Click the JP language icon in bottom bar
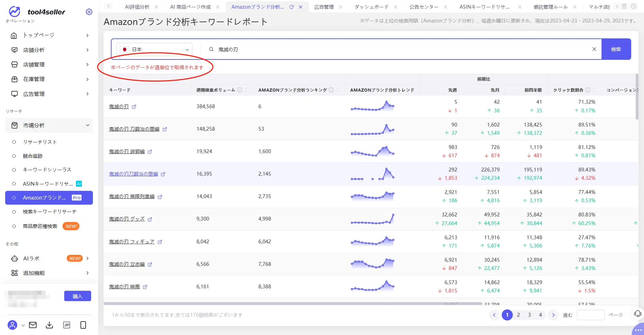The image size is (644, 335). 67,325
